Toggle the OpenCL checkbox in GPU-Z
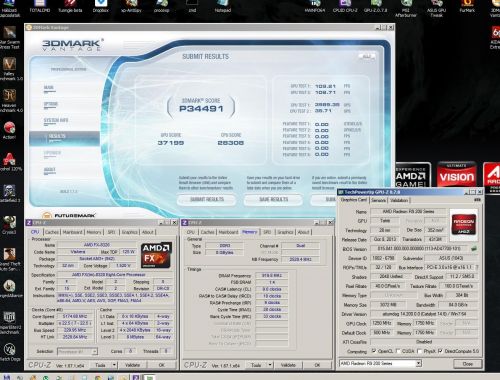Viewport: 500px width, 380px height. (x=374, y=351)
